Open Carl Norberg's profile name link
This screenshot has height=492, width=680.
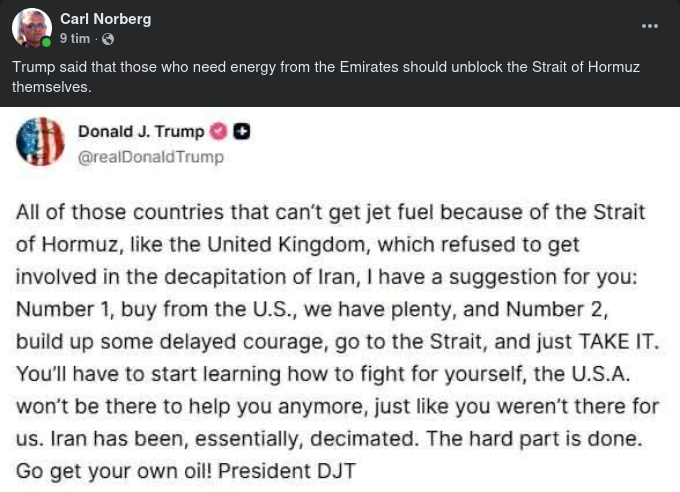(x=107, y=19)
